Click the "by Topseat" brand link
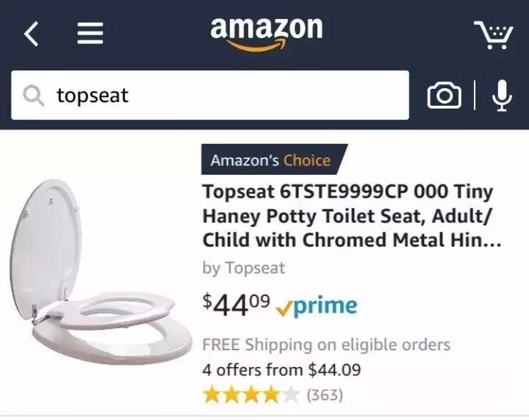The height and width of the screenshot is (420, 529). point(243,268)
